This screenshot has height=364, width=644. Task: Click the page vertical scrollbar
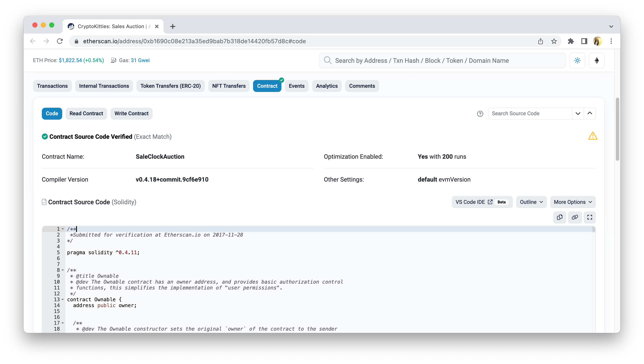pos(617,129)
